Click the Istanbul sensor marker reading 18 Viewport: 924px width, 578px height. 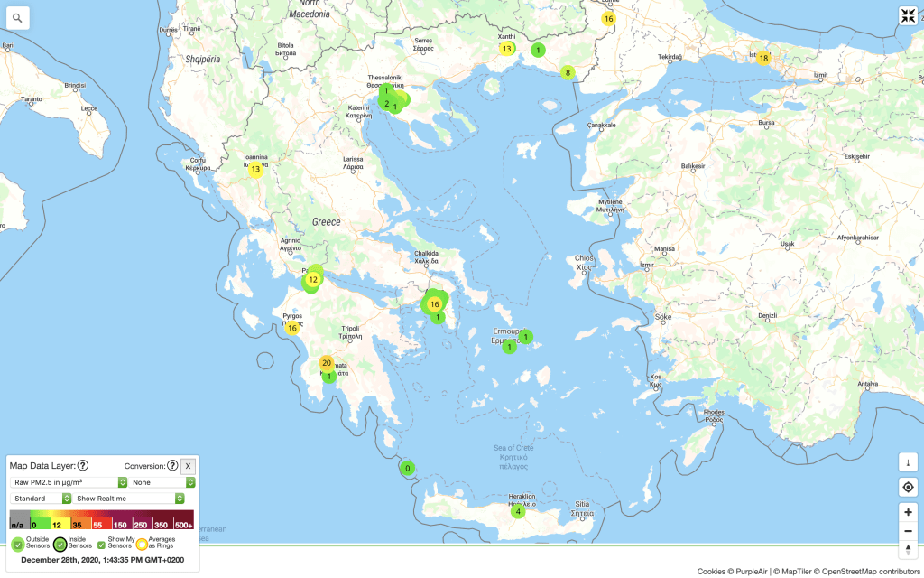pyautogui.click(x=763, y=58)
